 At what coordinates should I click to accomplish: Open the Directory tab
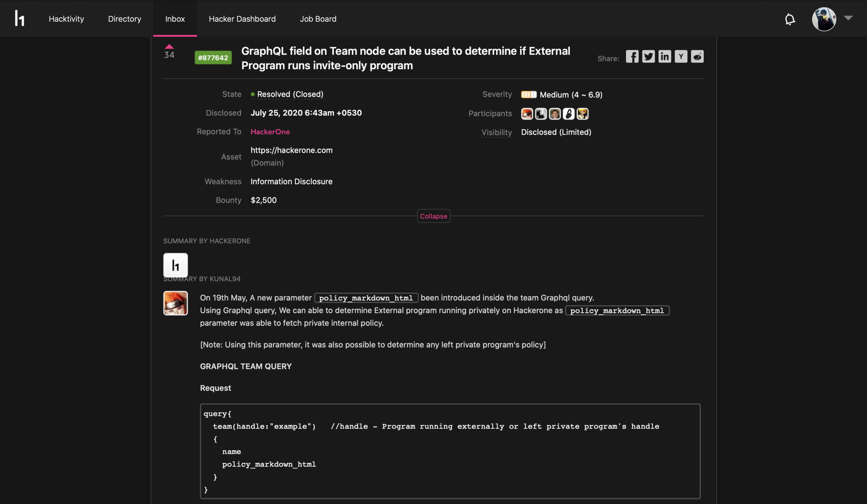124,19
